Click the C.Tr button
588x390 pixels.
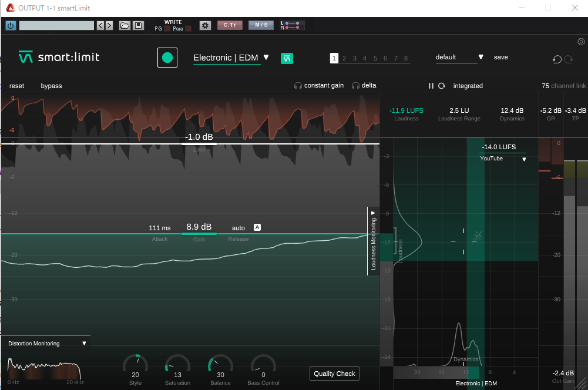tap(230, 25)
